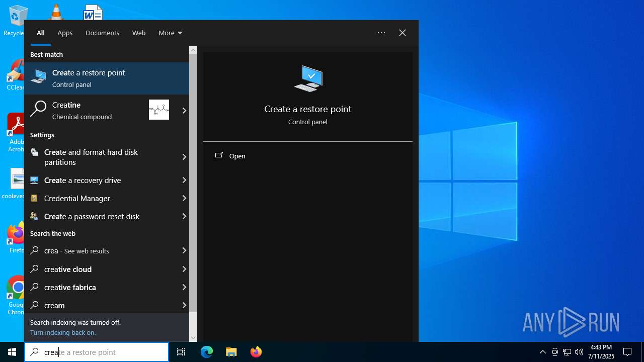Click into the taskbar search box
Viewport: 644px width, 362px height.
[97, 352]
